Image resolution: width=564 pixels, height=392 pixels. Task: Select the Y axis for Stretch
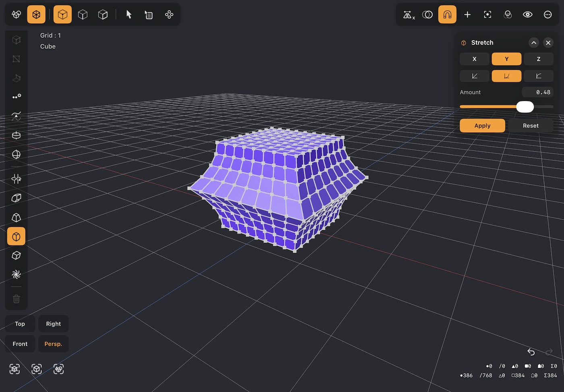coord(506,59)
